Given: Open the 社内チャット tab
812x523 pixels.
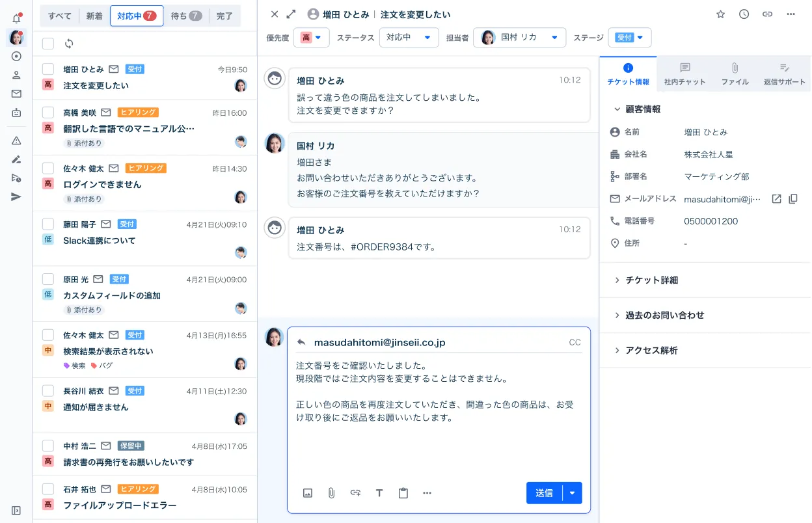Looking at the screenshot, I should pos(684,74).
